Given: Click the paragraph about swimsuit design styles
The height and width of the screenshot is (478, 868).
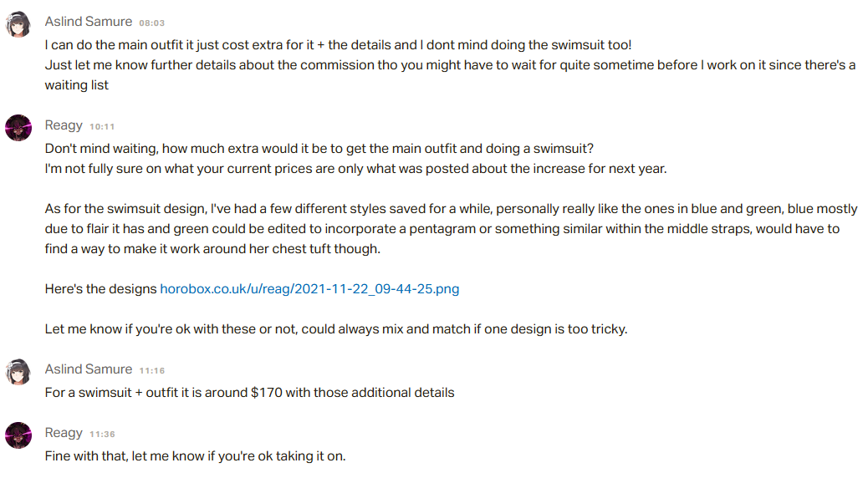Looking at the screenshot, I should pos(452,229).
